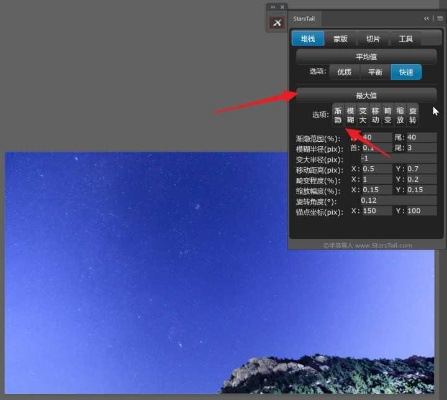The image size is (447, 400).
Task: Close the small docked icon panel
Action: coord(283,7)
